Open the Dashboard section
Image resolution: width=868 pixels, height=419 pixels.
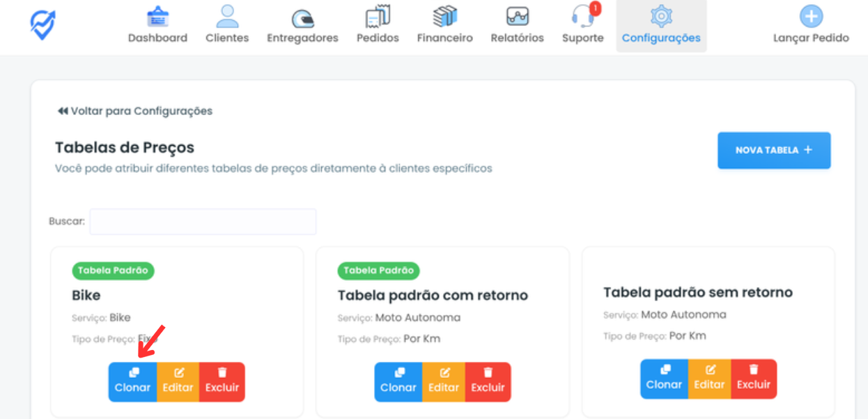pos(157,26)
